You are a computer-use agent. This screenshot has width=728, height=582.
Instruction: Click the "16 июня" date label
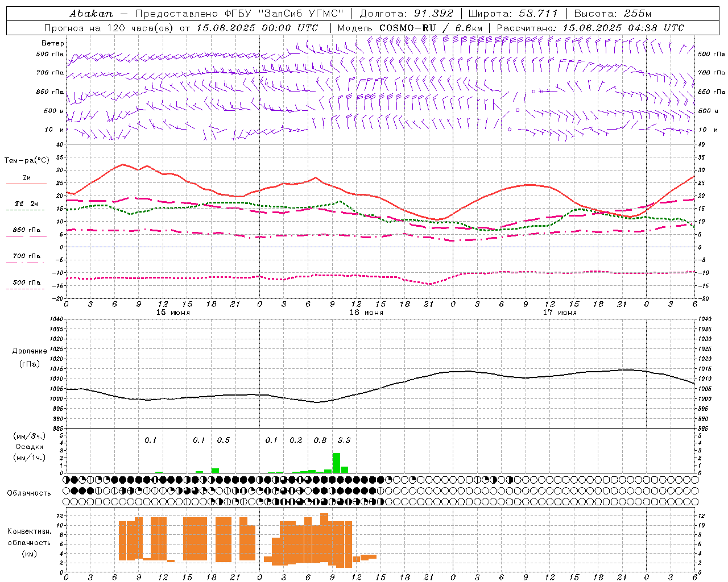click(366, 313)
